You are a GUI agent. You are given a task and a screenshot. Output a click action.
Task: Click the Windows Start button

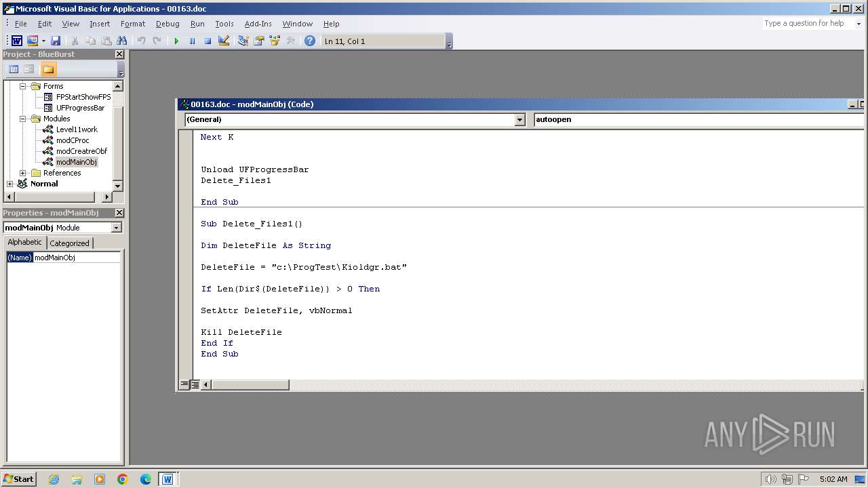pyautogui.click(x=18, y=479)
